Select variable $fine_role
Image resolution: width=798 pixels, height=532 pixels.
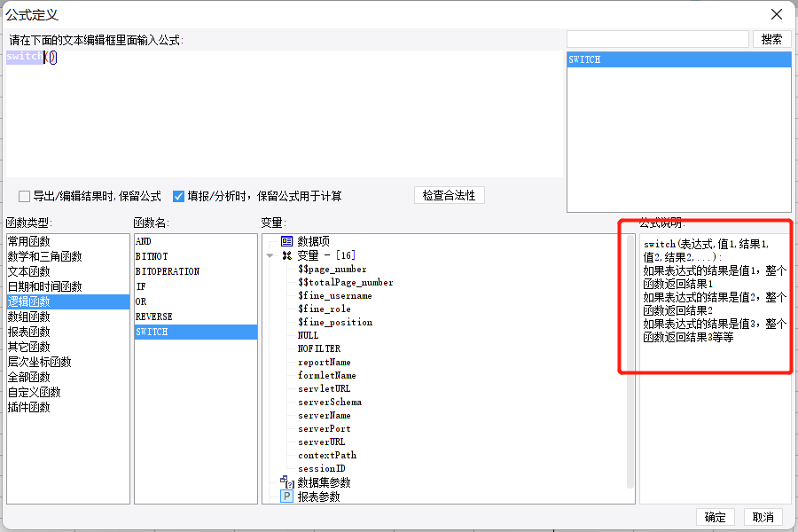tap(325, 309)
